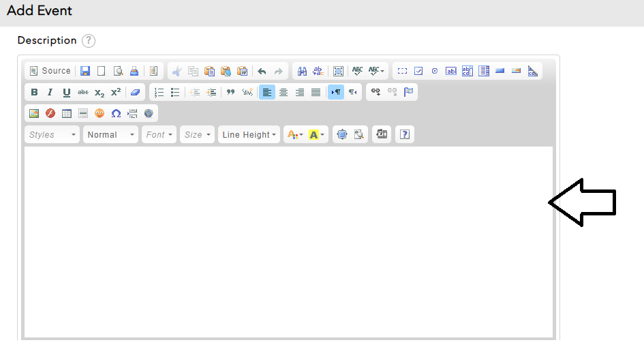Open the Normal paragraph format dropdown
The height and width of the screenshot is (349, 644).
[x=111, y=134]
